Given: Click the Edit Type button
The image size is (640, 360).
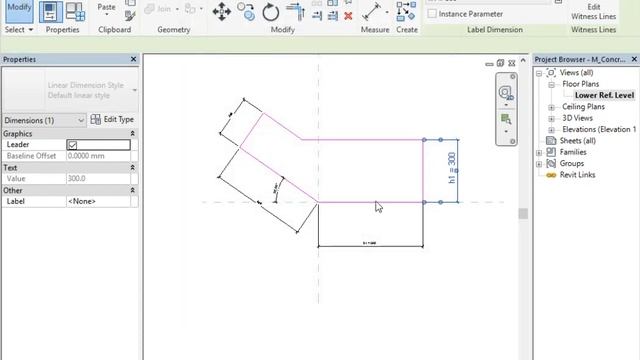Looking at the screenshot, I should [112, 120].
